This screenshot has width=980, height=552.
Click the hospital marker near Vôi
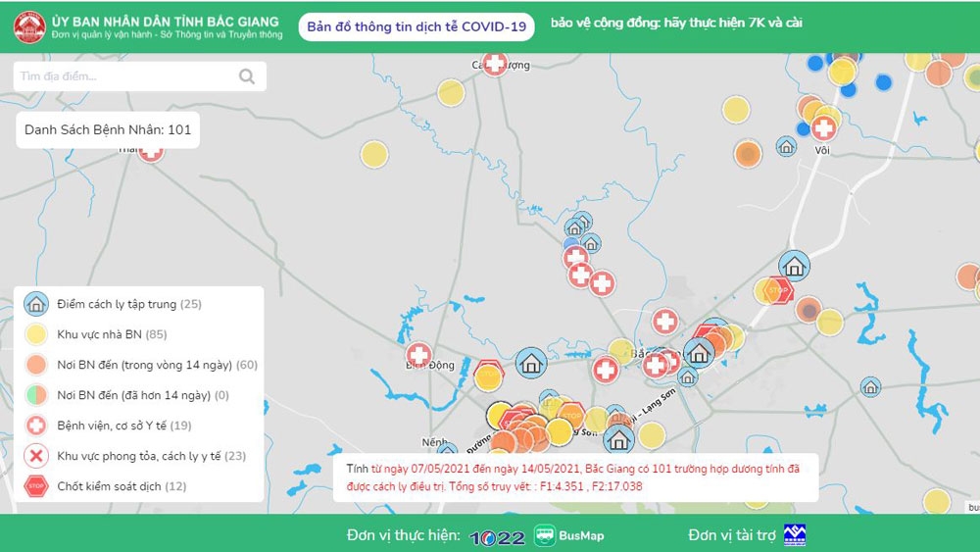[x=823, y=128]
